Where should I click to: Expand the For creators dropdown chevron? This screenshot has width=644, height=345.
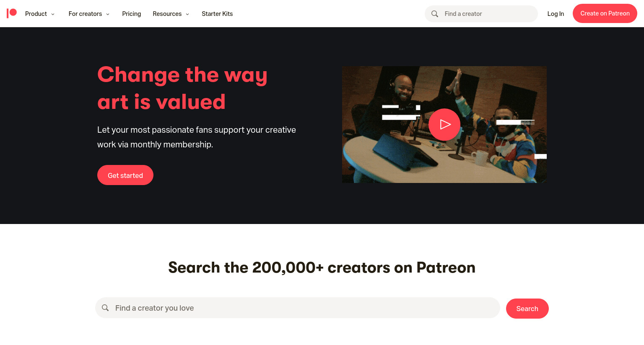[x=108, y=14]
